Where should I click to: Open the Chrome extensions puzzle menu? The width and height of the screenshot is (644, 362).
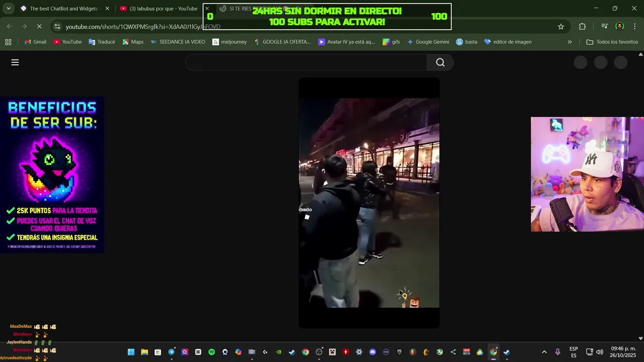[583, 27]
